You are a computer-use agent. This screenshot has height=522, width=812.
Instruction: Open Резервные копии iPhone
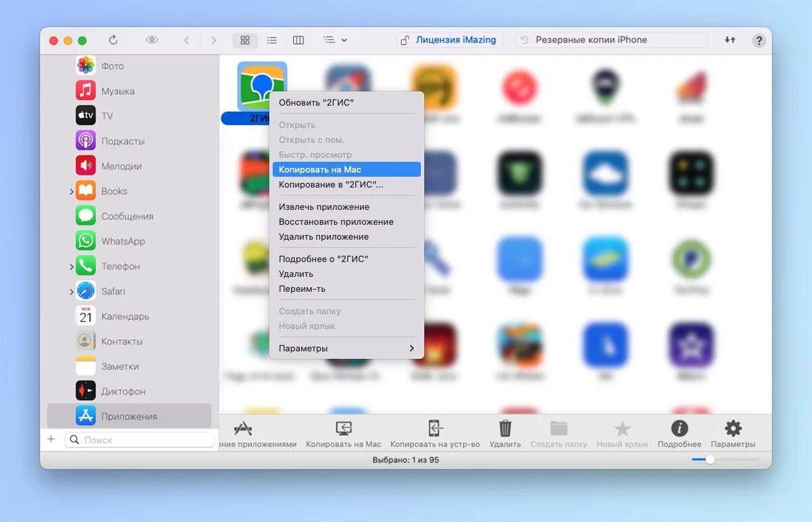click(611, 40)
